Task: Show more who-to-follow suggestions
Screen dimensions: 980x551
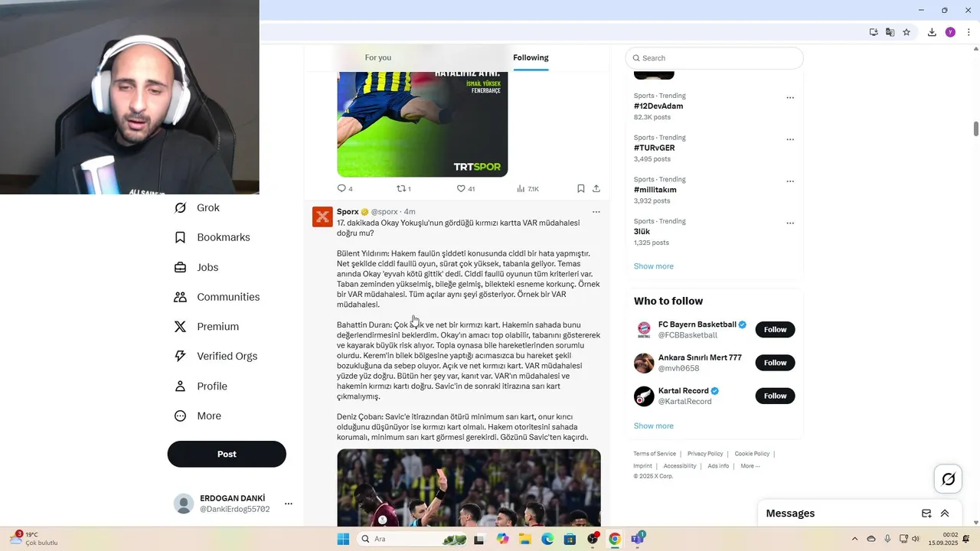Action: click(654, 426)
